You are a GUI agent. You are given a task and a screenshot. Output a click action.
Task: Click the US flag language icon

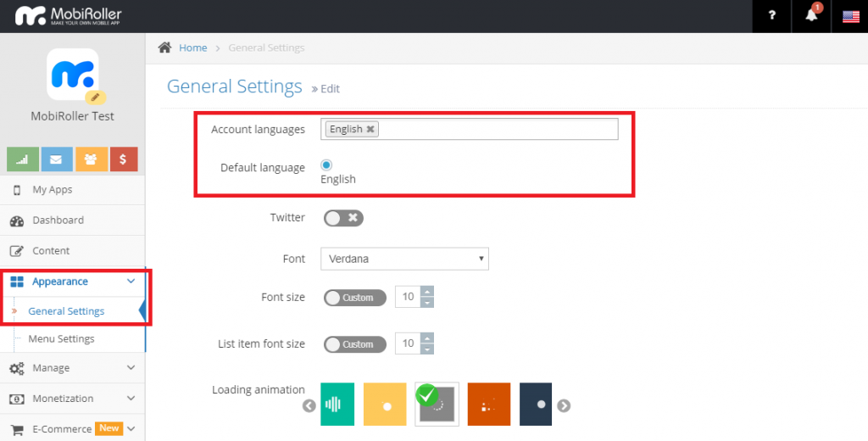850,16
